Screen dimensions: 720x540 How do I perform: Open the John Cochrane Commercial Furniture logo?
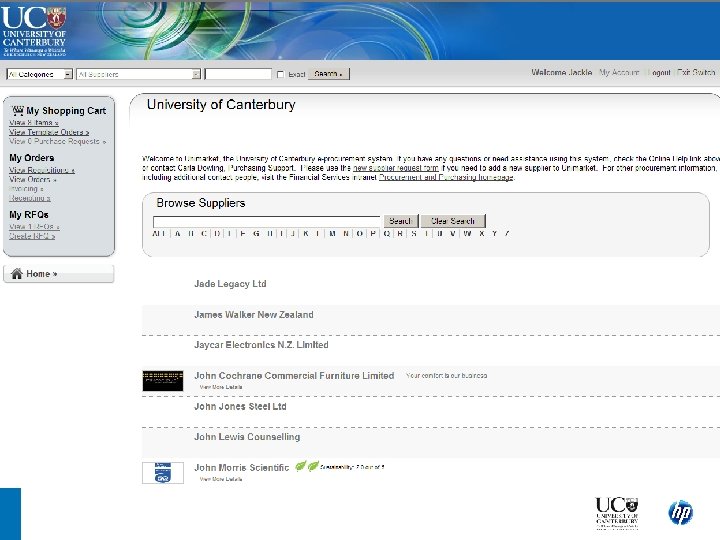(163, 381)
